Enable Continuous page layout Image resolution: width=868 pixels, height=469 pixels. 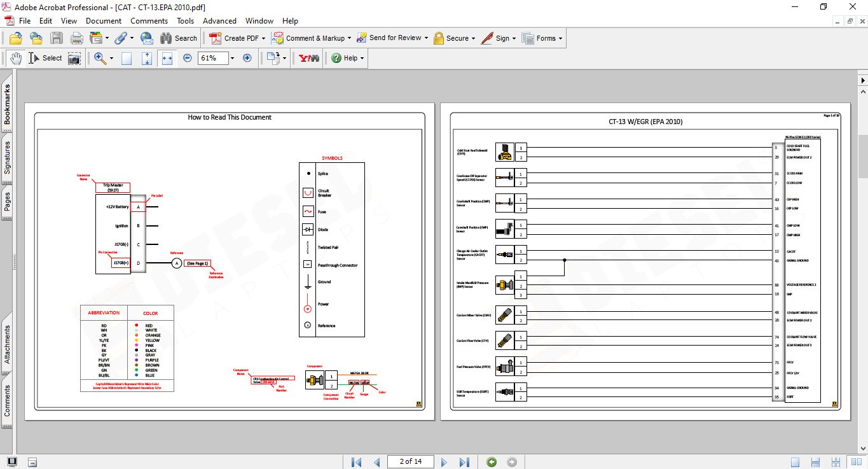pos(147,58)
